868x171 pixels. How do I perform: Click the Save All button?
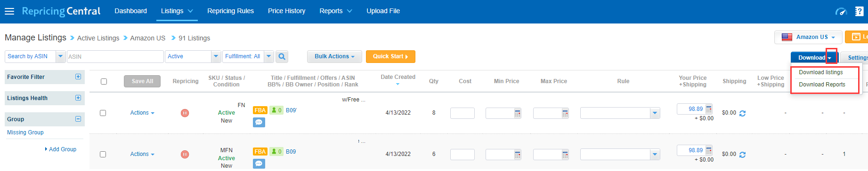(142, 81)
